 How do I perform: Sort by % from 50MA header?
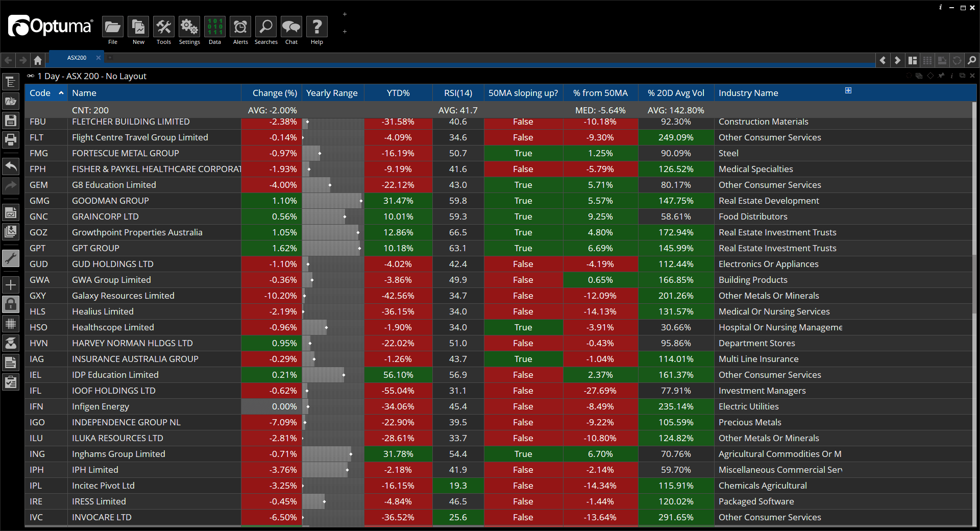coord(600,93)
